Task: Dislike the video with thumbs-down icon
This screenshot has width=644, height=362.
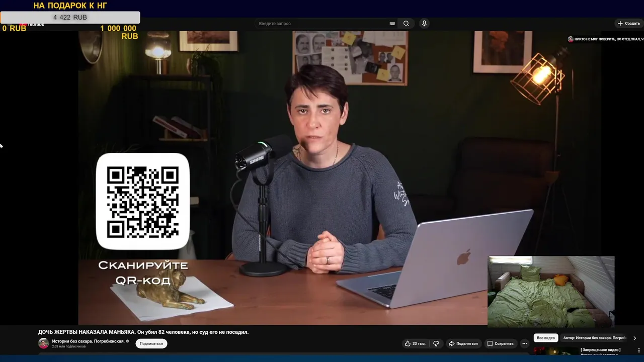Action: pyautogui.click(x=436, y=343)
